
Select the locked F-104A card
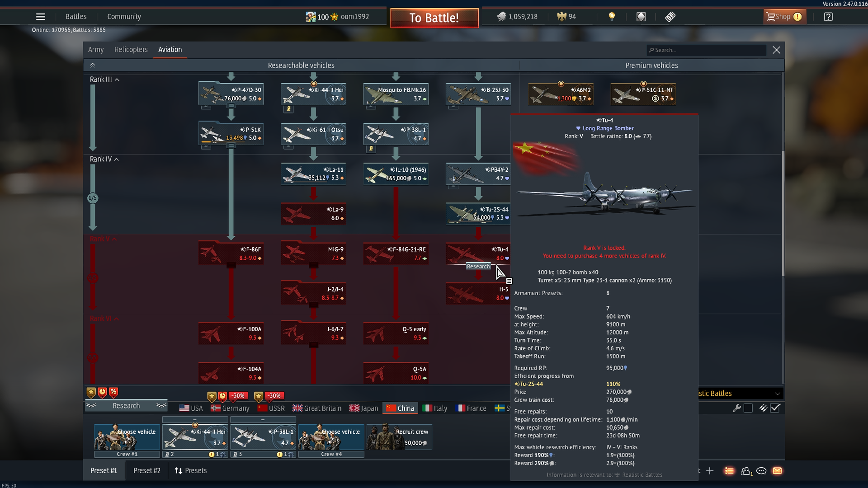231,373
